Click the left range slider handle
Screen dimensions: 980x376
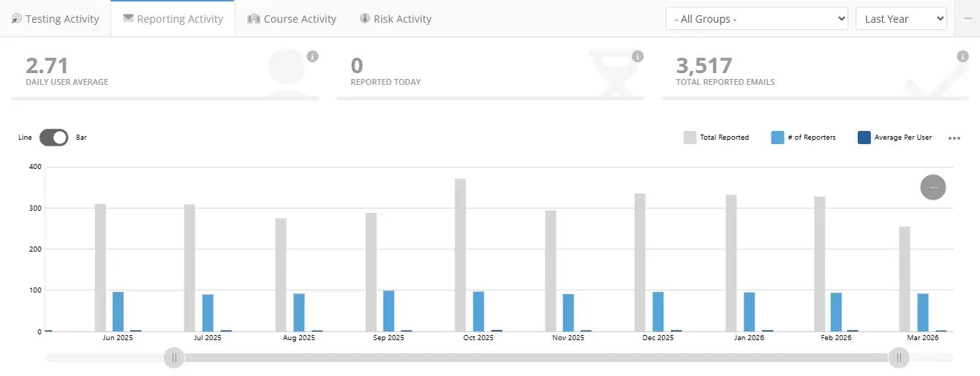tap(174, 358)
